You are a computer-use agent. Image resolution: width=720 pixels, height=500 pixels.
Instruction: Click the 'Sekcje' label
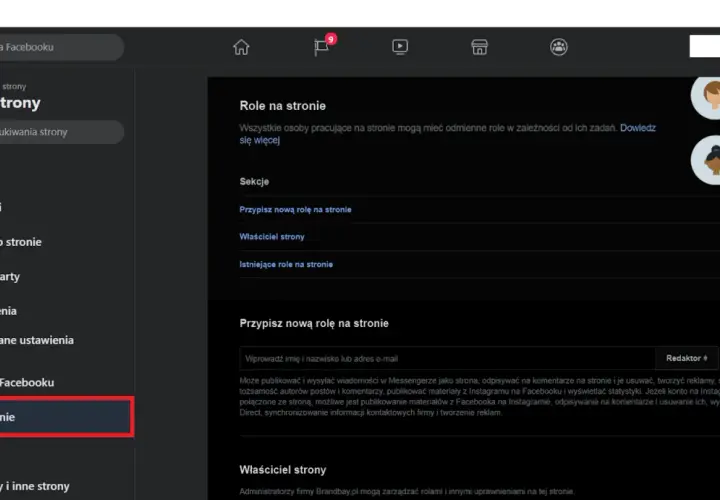(x=254, y=182)
